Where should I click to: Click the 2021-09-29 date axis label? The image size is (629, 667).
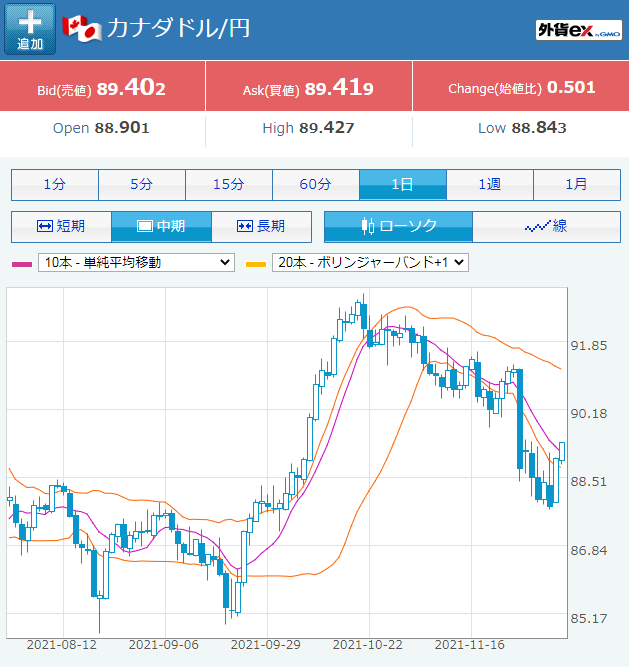266,645
